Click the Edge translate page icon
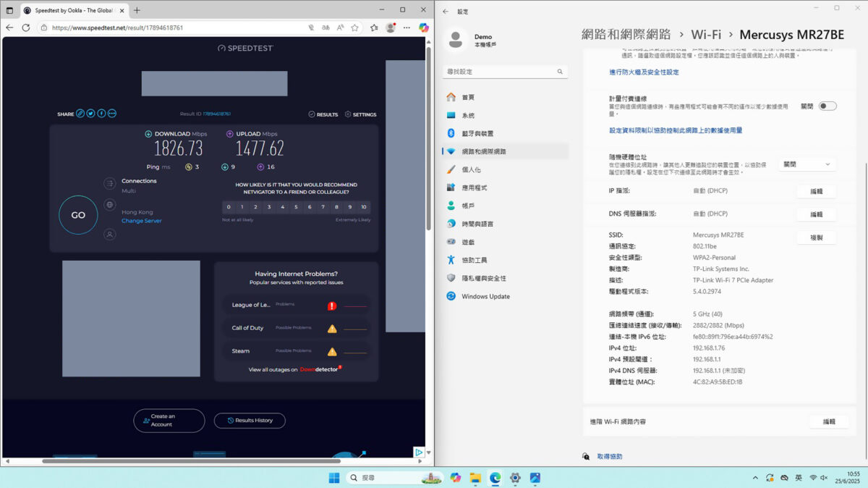The image size is (868, 488). [325, 28]
